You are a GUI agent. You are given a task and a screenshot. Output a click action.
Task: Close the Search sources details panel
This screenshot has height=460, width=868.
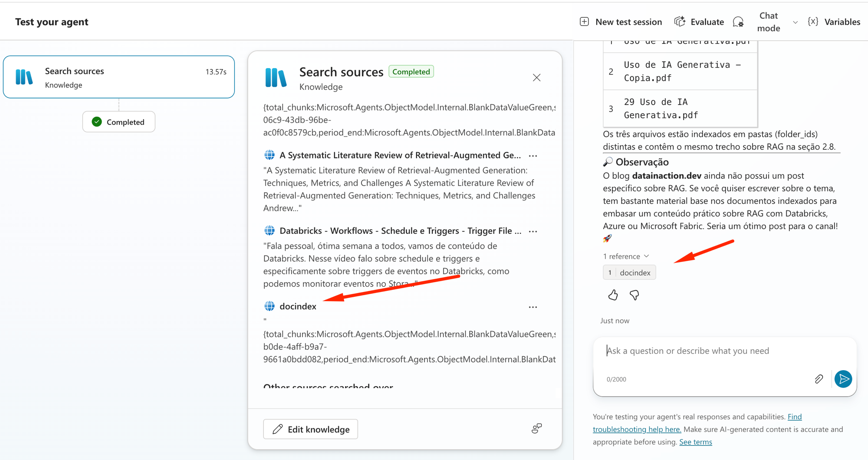coord(536,78)
